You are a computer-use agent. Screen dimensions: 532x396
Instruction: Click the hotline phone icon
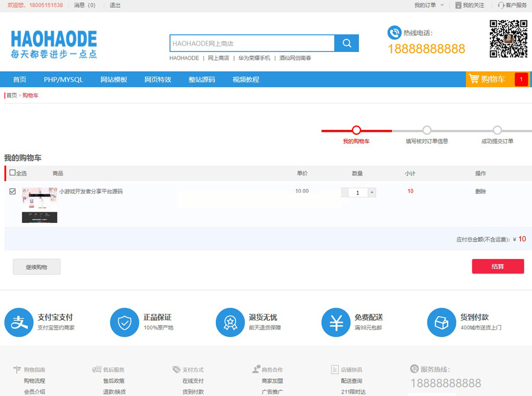(x=394, y=33)
